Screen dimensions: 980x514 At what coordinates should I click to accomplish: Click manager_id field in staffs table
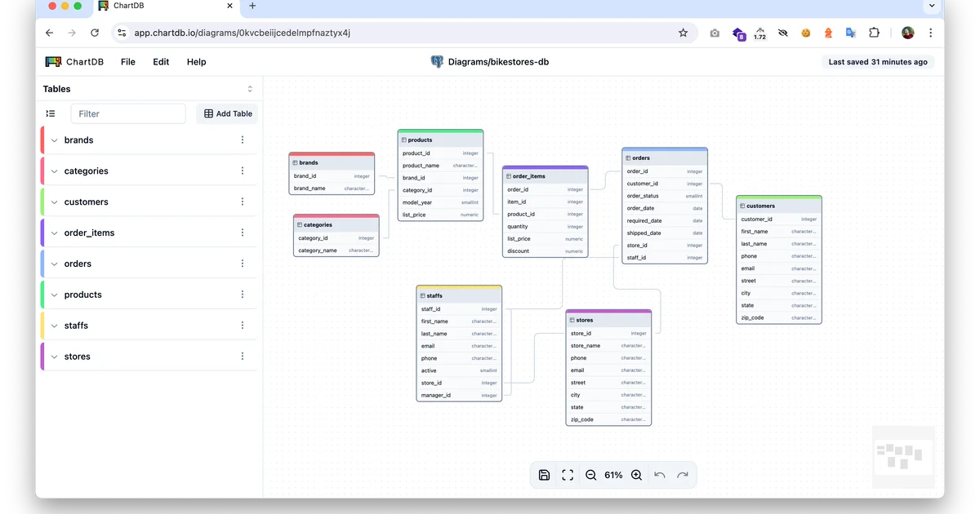point(459,395)
